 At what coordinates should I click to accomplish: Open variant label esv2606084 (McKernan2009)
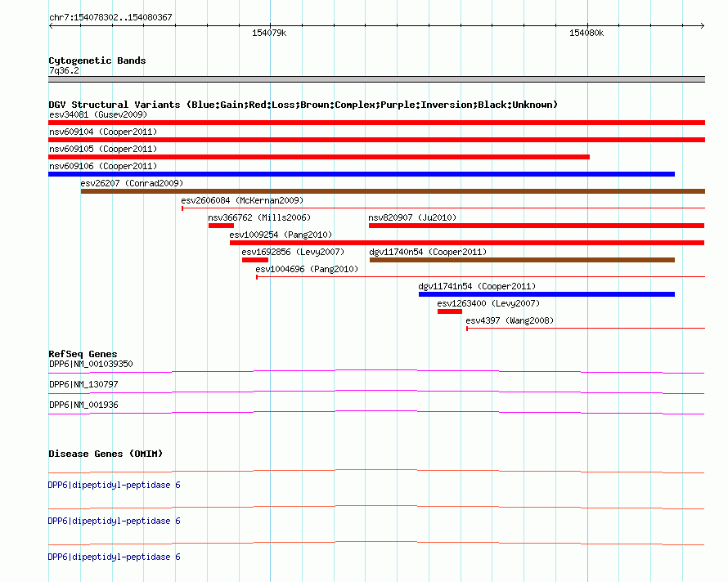click(242, 200)
